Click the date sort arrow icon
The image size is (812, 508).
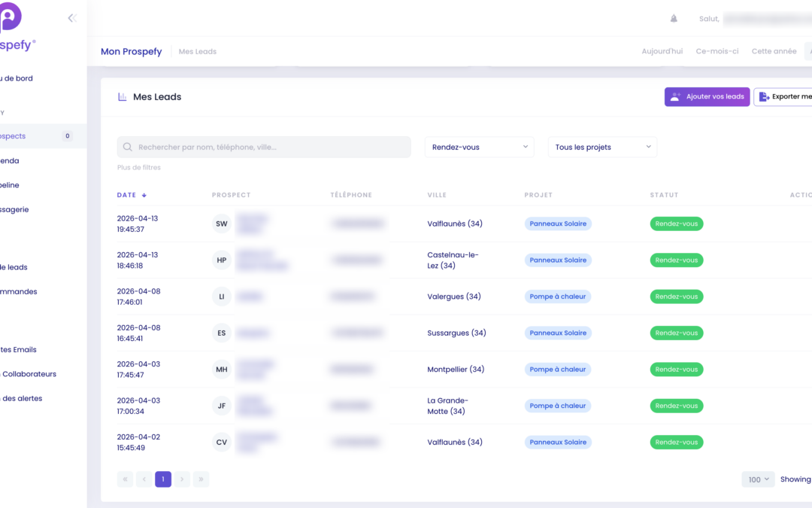144,196
